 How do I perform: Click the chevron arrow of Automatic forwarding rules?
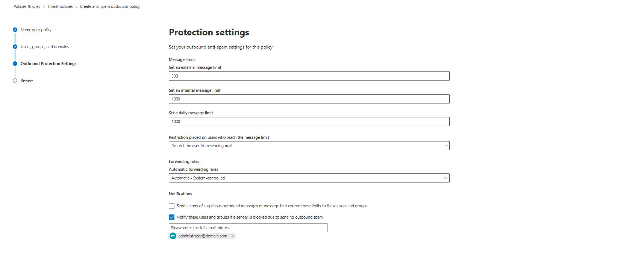point(445,178)
